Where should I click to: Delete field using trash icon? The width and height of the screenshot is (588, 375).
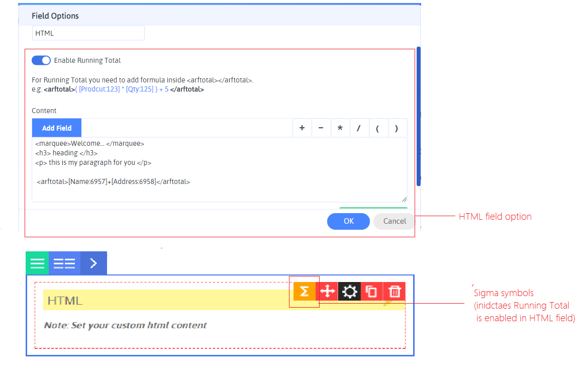pyautogui.click(x=395, y=292)
